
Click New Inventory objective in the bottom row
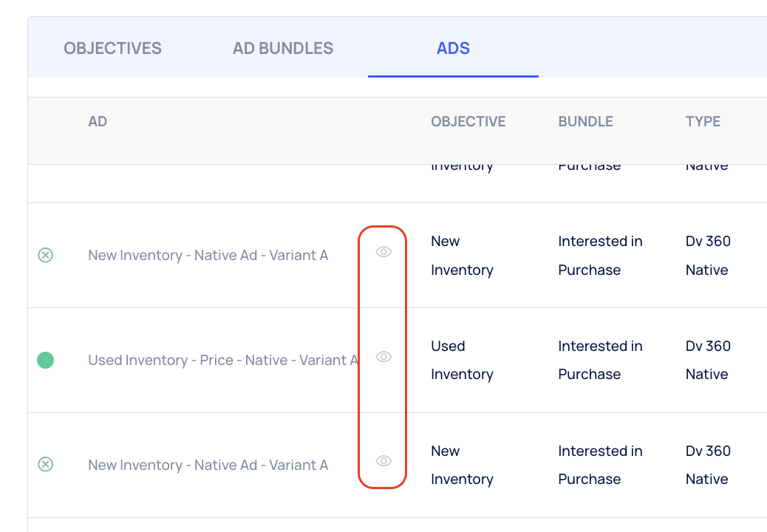point(463,465)
